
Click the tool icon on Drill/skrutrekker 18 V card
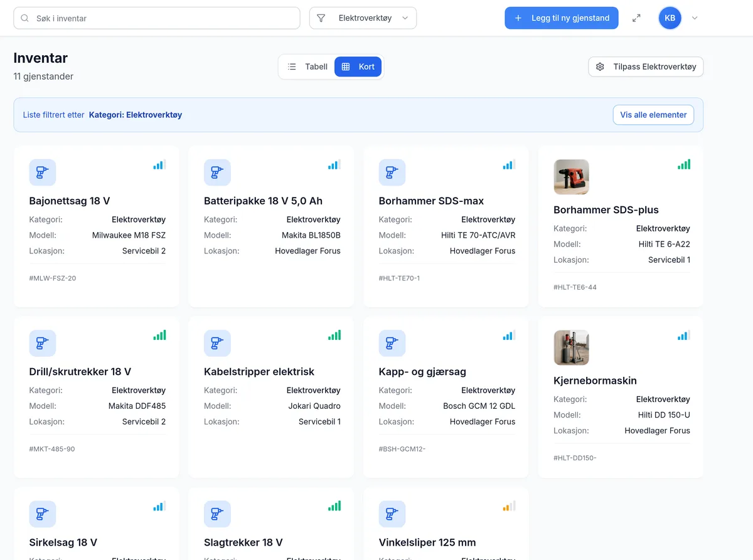point(43,343)
